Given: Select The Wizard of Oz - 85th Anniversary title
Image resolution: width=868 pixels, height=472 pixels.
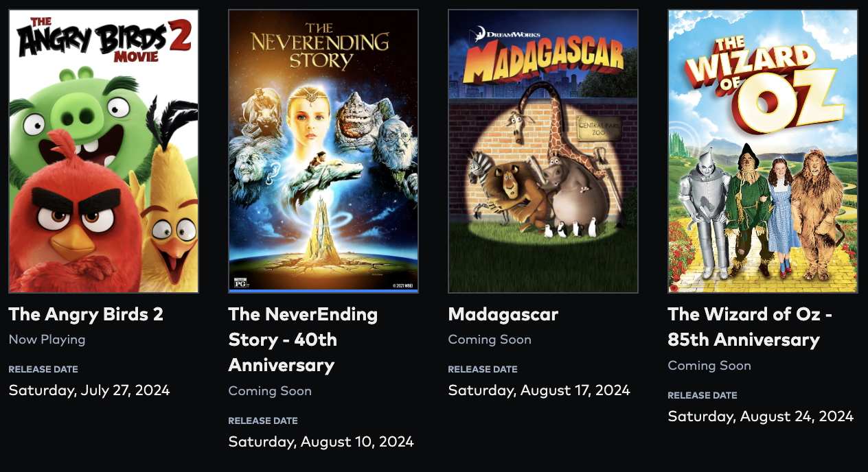Looking at the screenshot, I should click(750, 327).
